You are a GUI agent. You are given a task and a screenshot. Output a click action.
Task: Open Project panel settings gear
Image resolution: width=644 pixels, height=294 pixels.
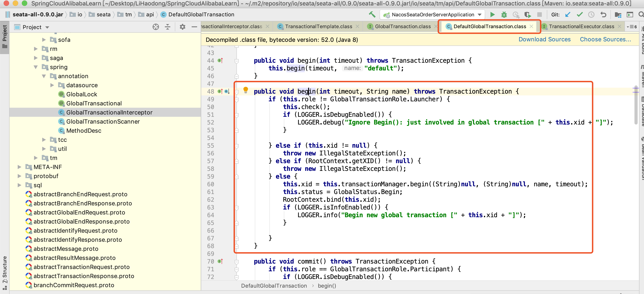tap(182, 27)
